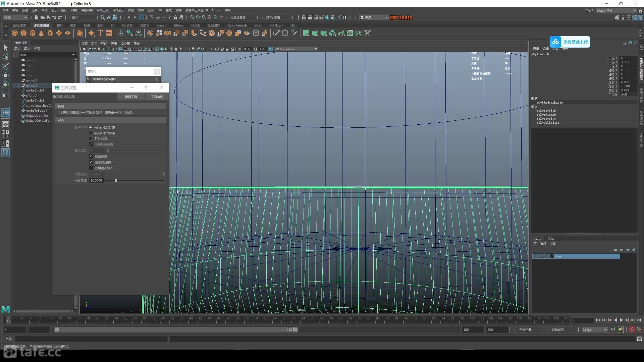
Task: Collapse the 设置 section header
Action: coord(111,120)
